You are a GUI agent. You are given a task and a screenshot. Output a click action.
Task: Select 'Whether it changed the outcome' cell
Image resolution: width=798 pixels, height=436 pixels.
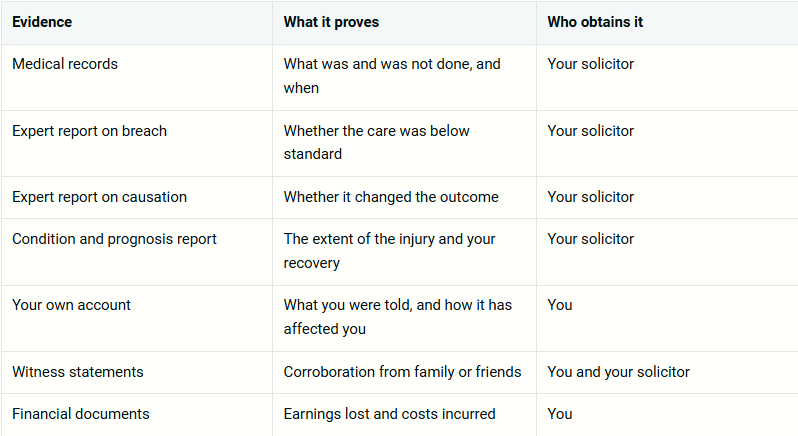tap(404, 197)
